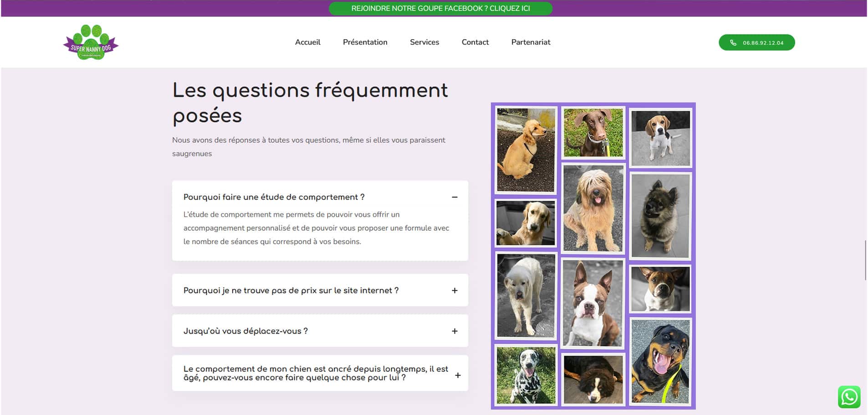Click plus icon beside the price question
Image resolution: width=868 pixels, height=415 pixels.
pyautogui.click(x=454, y=290)
